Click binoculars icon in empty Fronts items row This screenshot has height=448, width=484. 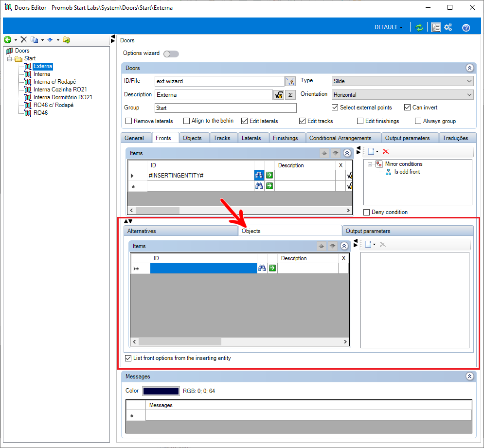pyautogui.click(x=259, y=186)
